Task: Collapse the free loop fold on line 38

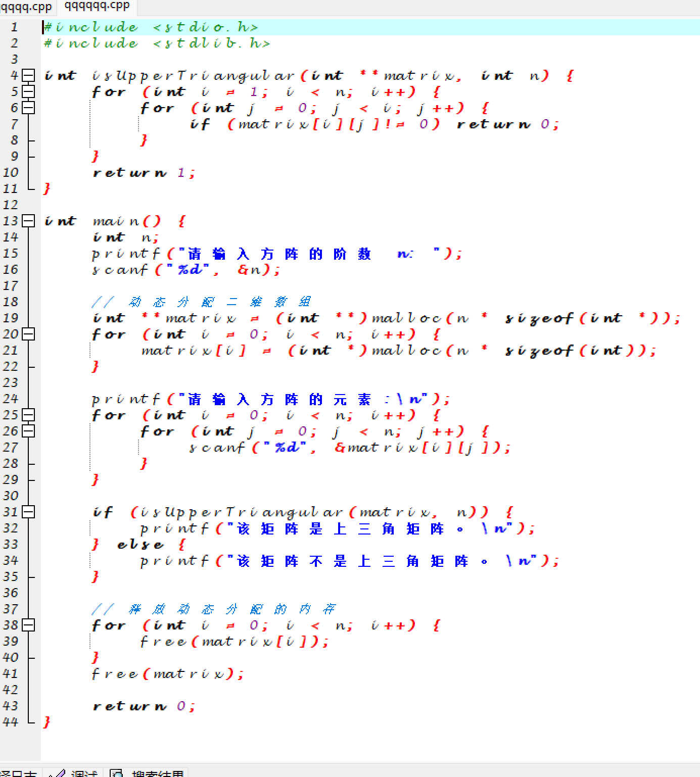Action: coord(29,625)
